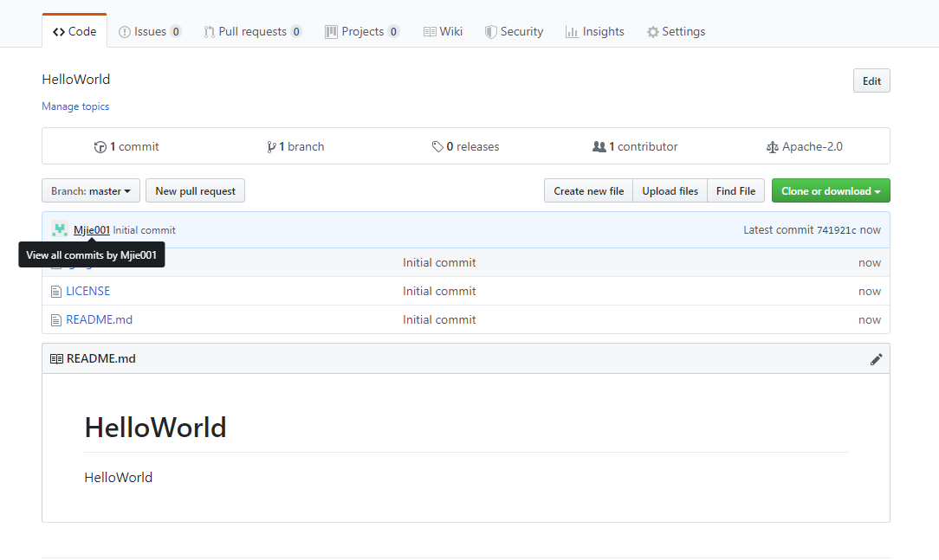Open the Apache-2.0 license link
The height and width of the screenshot is (560, 939).
click(804, 146)
